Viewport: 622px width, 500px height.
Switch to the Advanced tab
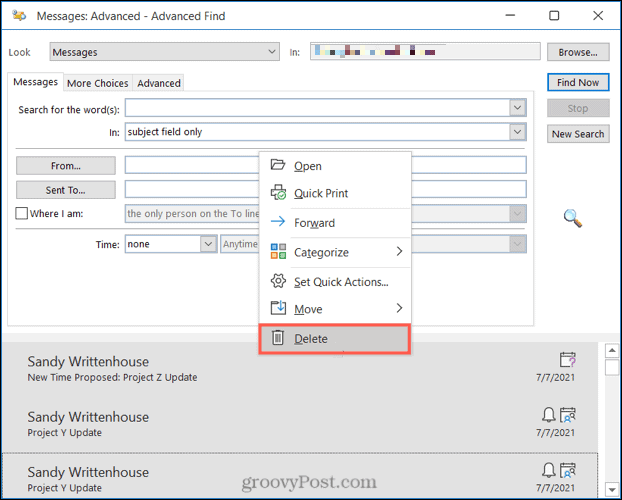tap(159, 83)
